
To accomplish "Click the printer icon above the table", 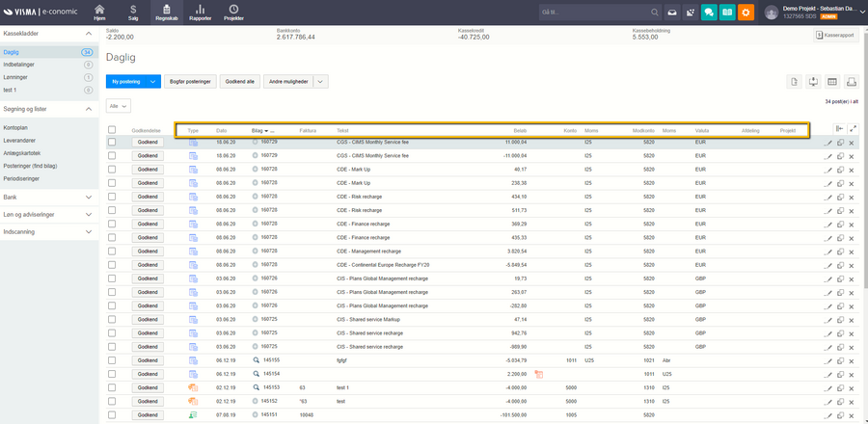I will pyautogui.click(x=853, y=82).
